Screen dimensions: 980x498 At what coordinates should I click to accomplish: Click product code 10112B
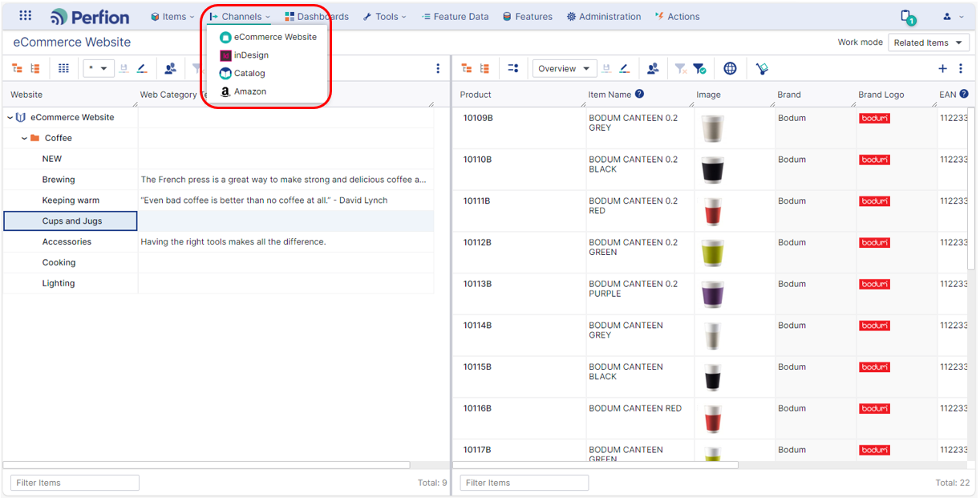[478, 242]
